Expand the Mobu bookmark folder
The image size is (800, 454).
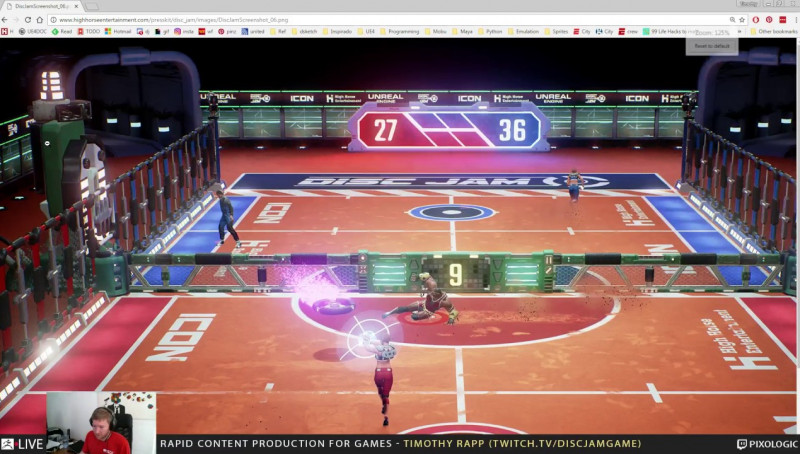coord(435,32)
